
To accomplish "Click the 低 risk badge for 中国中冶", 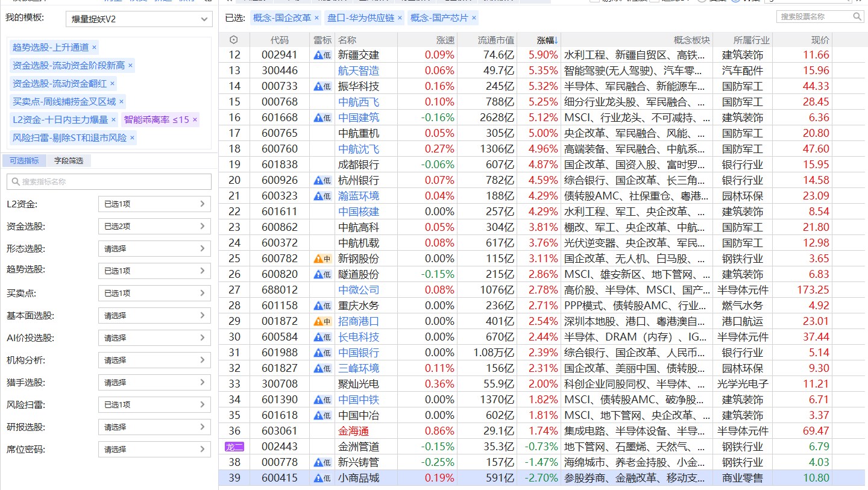I will tap(322, 415).
